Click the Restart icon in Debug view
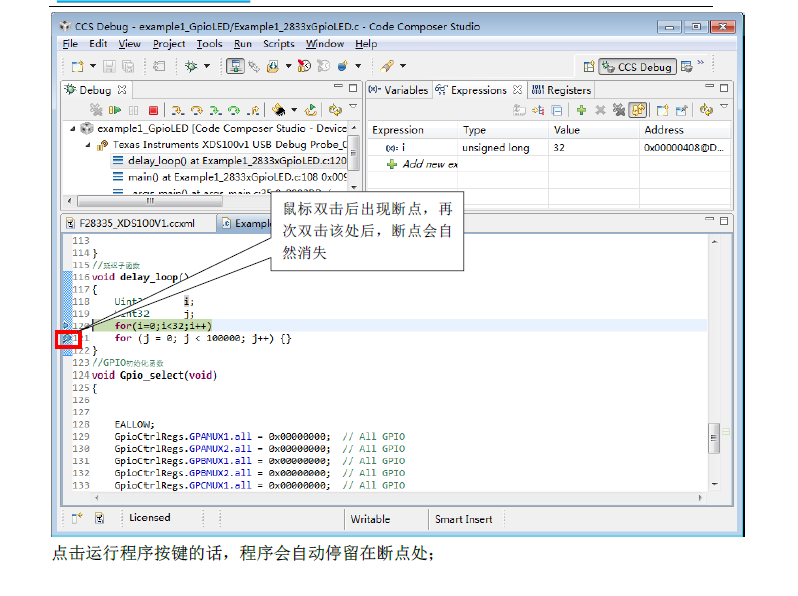This screenshot has height=596, width=798. [310, 110]
